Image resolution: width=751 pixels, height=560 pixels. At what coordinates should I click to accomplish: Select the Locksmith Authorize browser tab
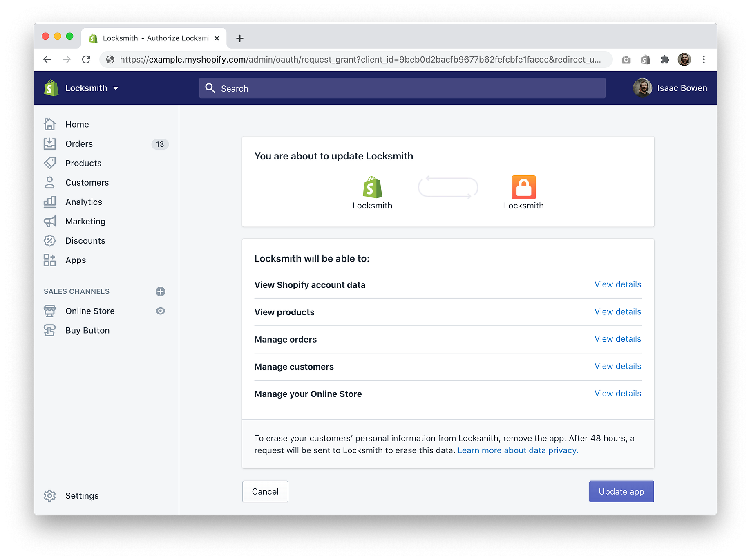(x=153, y=38)
